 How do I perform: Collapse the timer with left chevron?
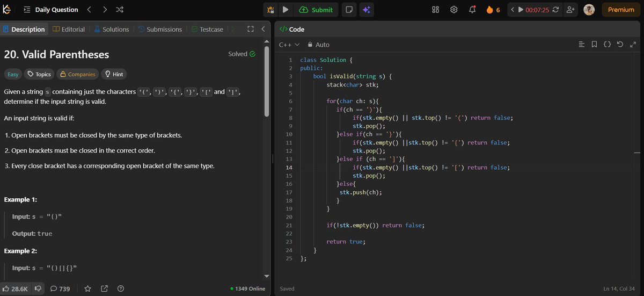point(513,10)
